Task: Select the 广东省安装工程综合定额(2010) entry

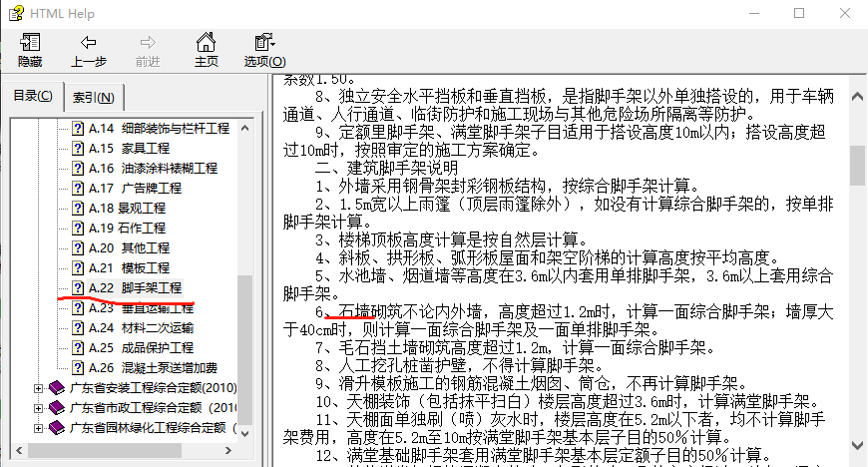Action: pyautogui.click(x=153, y=388)
